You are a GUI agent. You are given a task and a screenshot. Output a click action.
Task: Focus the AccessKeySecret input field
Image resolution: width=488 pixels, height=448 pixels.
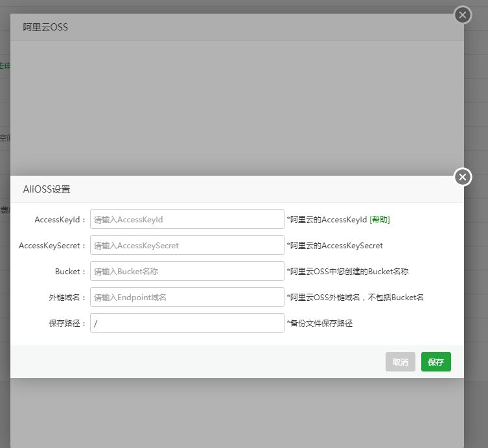click(187, 245)
